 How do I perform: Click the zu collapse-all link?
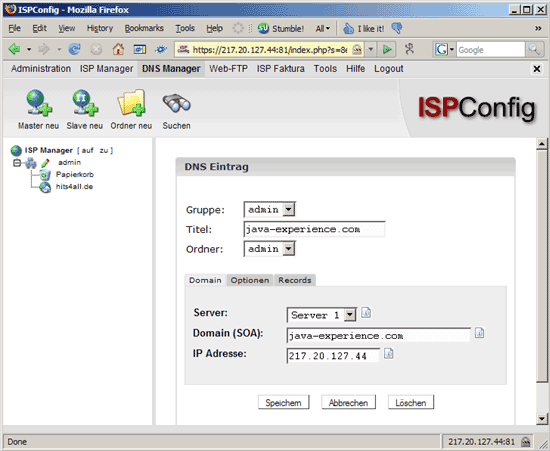tap(104, 150)
